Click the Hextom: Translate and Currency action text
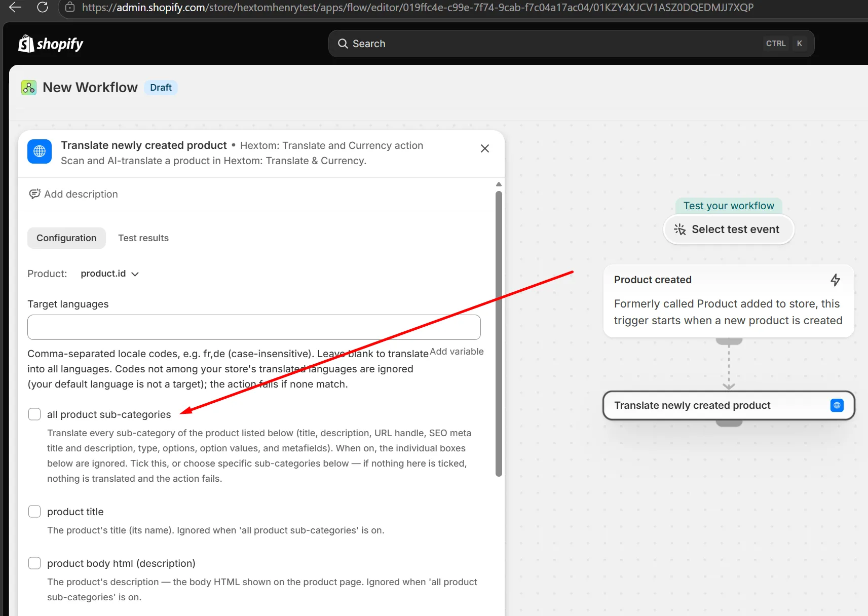The width and height of the screenshot is (868, 616). tap(331, 145)
